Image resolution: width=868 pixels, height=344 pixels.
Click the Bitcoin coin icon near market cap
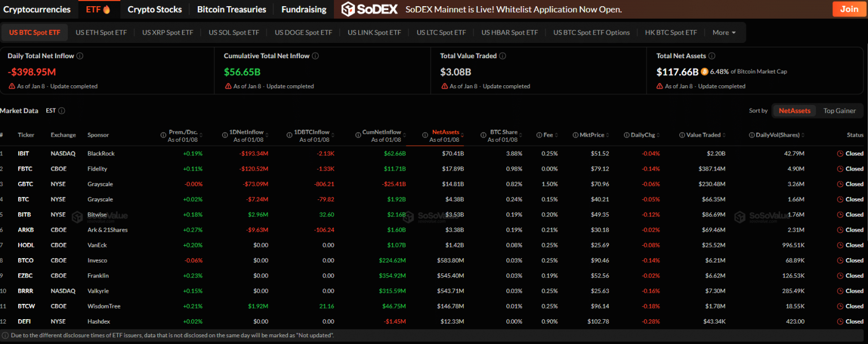(x=704, y=72)
